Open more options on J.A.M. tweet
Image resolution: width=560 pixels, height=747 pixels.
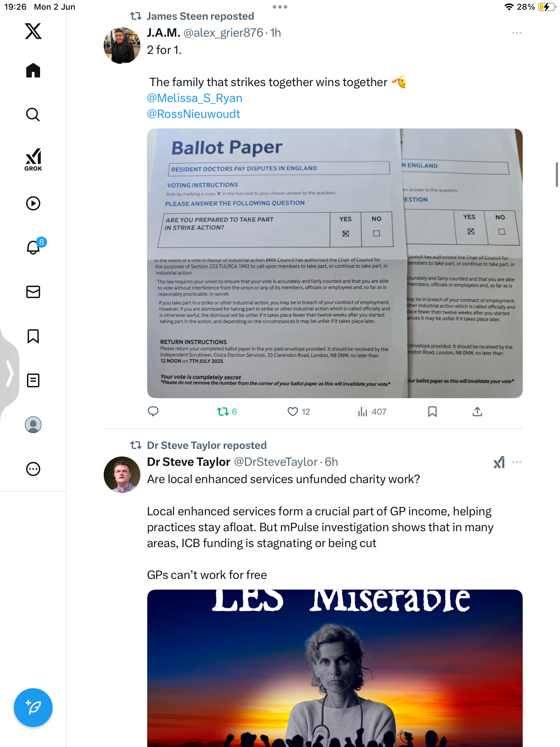tap(517, 33)
